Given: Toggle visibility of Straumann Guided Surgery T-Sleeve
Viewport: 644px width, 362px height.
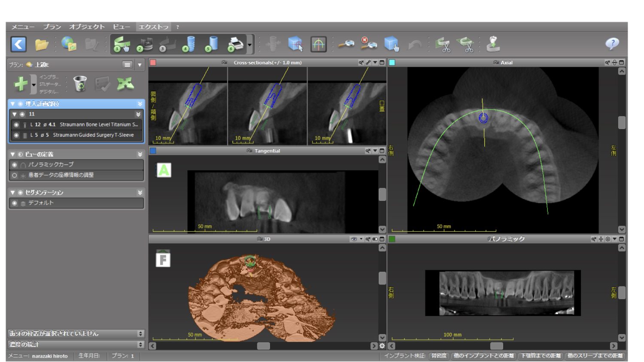Looking at the screenshot, I should click(x=16, y=136).
